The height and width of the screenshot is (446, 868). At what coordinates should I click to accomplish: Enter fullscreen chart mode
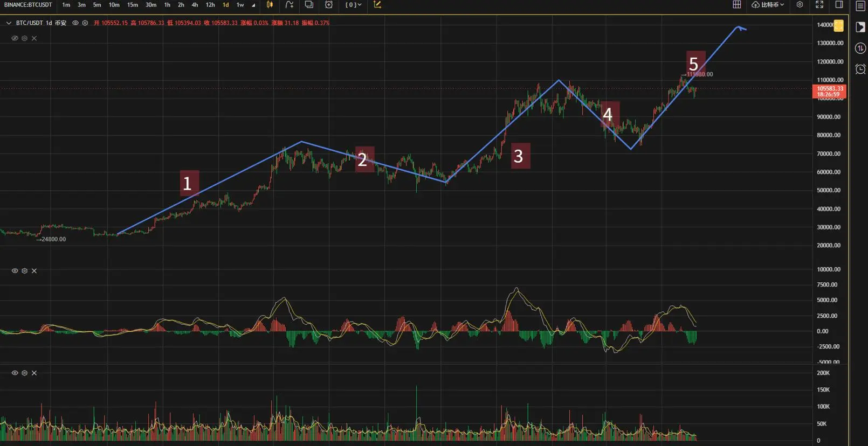coord(819,5)
